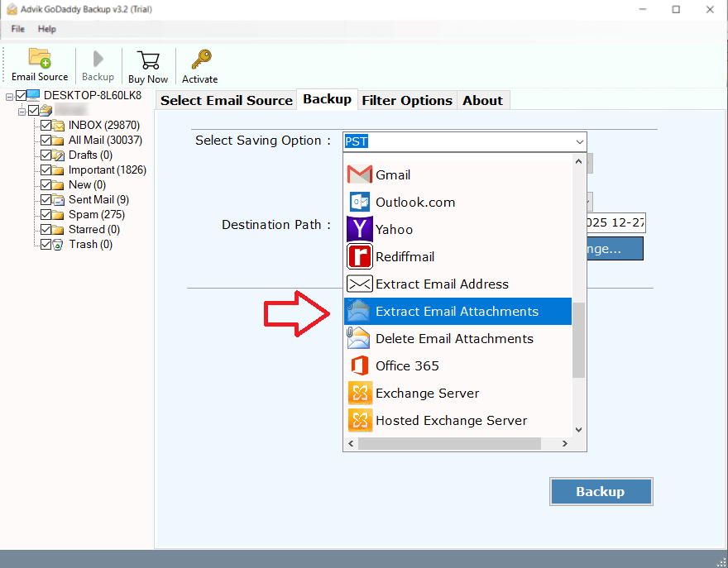Open the Help menu
Screen dimensions: 728x568
47,29
